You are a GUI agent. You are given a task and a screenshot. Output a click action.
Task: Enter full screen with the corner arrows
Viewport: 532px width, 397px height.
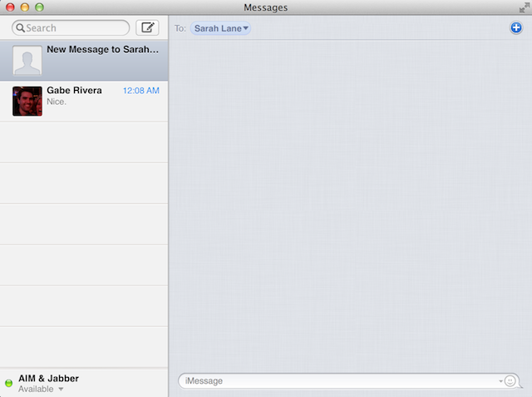click(525, 7)
